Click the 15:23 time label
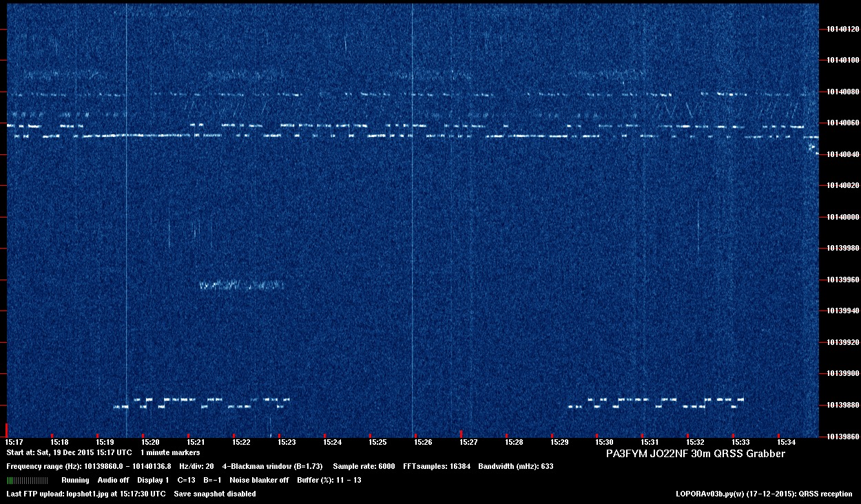This screenshot has height=504, width=861. [x=287, y=442]
